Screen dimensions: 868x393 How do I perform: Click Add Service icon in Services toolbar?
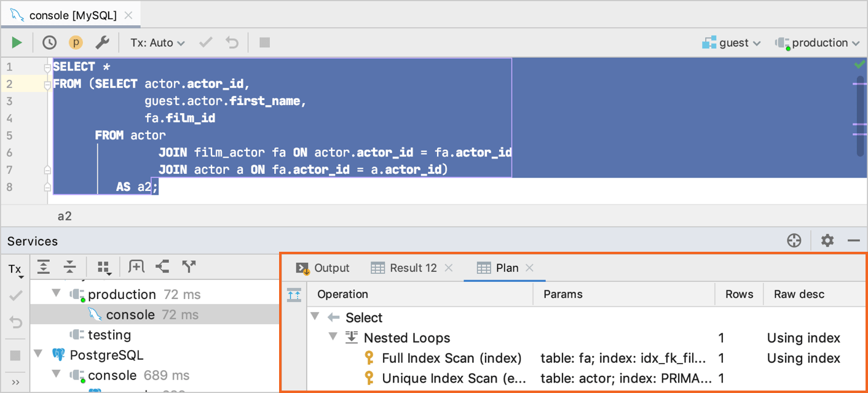point(136,267)
